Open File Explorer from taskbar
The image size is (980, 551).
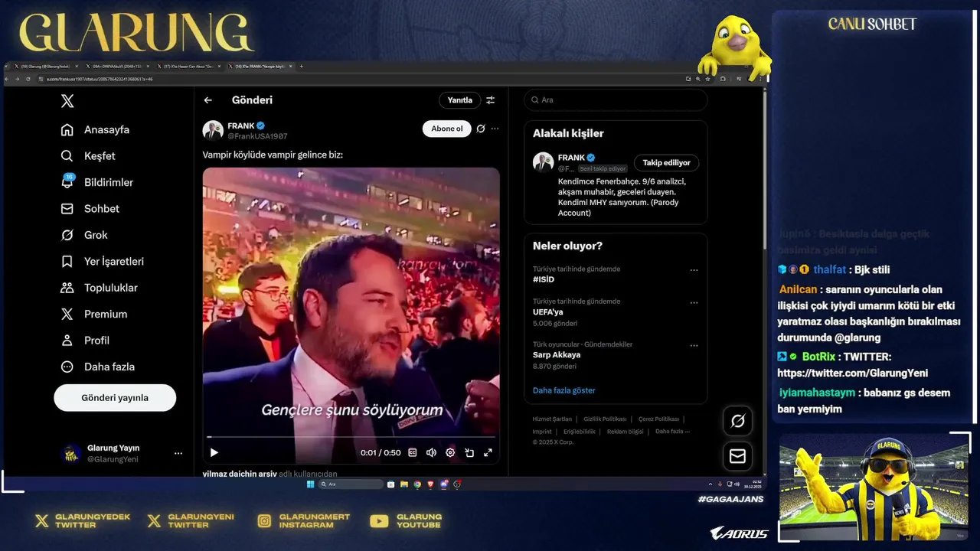tap(403, 484)
